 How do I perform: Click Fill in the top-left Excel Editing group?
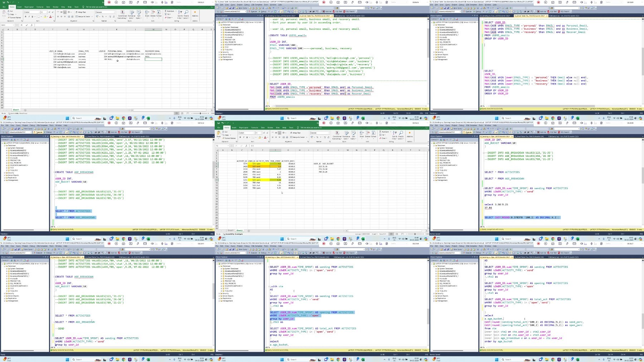169,14
